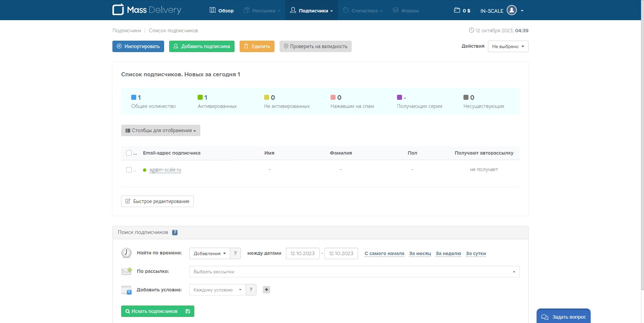This screenshot has height=323, width=644.
Task: Click the start date field 12.10.2023
Action: [x=303, y=253]
